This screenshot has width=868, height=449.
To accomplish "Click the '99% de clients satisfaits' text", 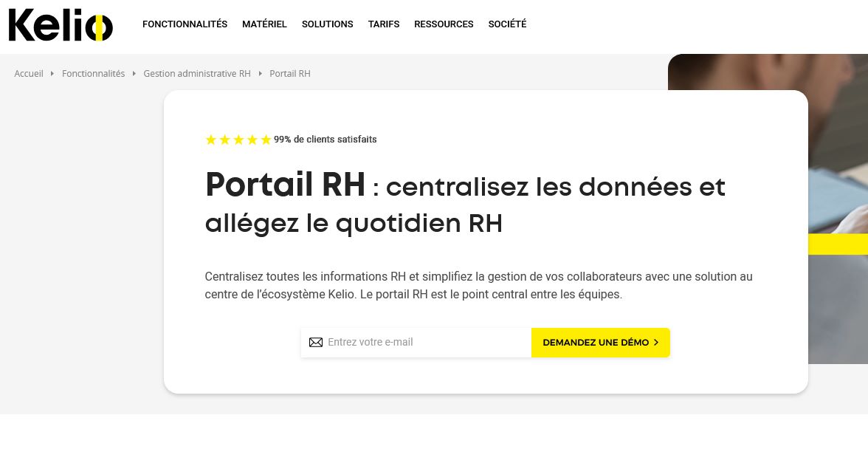I will 325,140.
